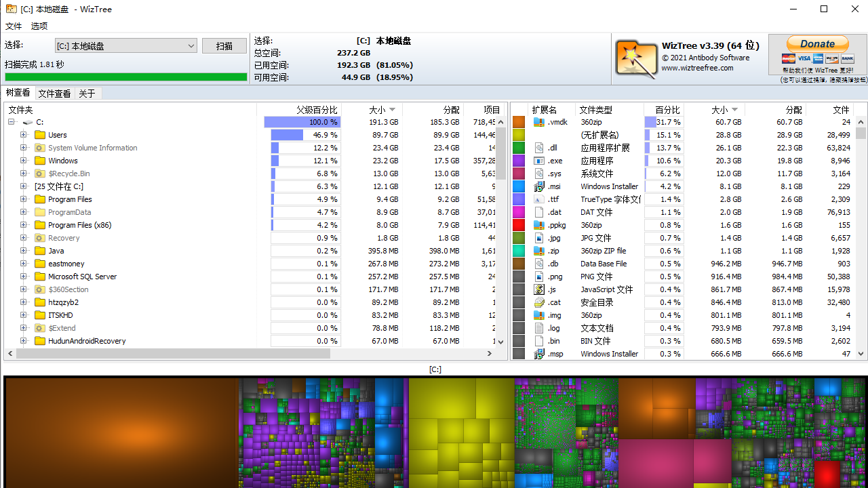Click the Users folder icon
The height and width of the screenshot is (488, 868).
[39, 135]
